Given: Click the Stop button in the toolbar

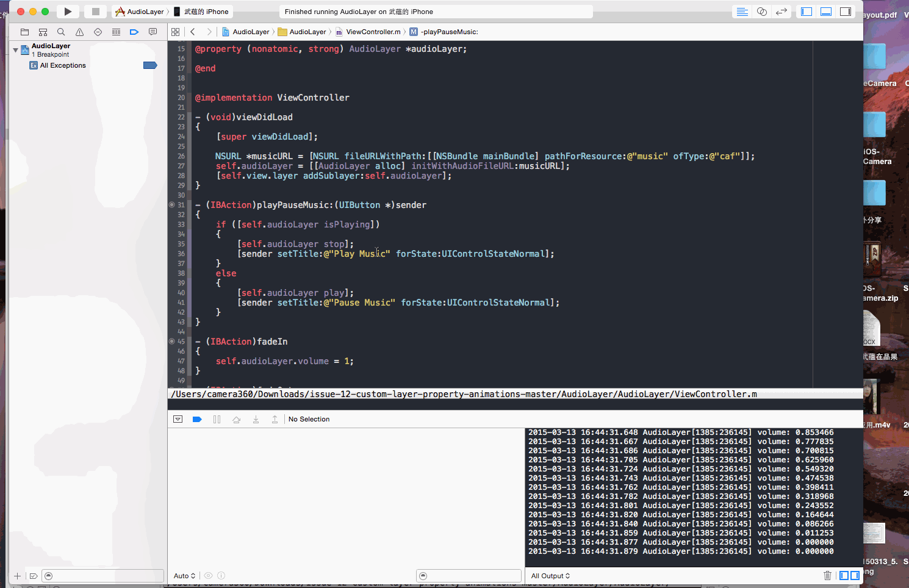Looking at the screenshot, I should [95, 12].
